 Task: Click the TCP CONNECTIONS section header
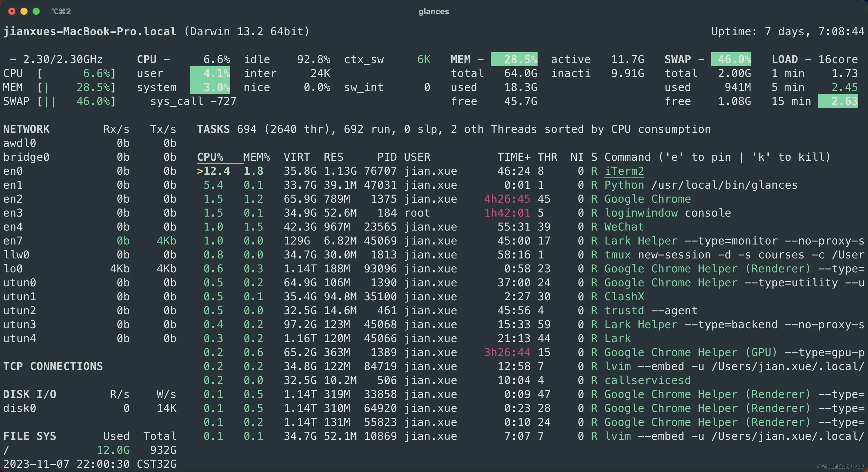point(53,366)
